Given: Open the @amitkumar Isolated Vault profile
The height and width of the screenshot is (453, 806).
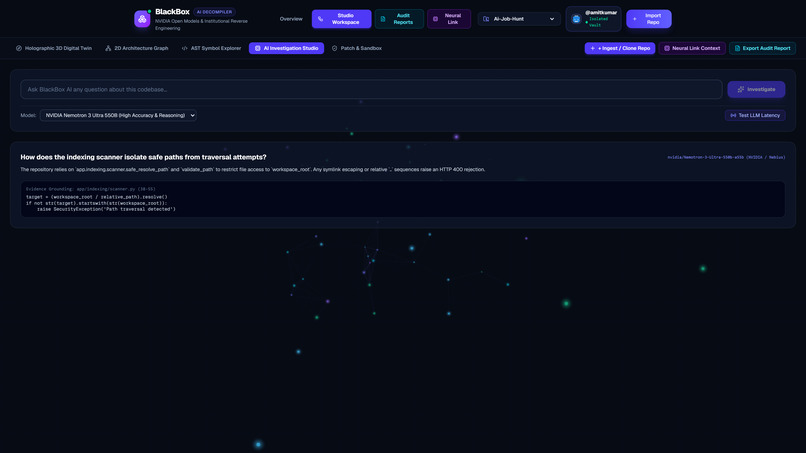Looking at the screenshot, I should pyautogui.click(x=594, y=19).
